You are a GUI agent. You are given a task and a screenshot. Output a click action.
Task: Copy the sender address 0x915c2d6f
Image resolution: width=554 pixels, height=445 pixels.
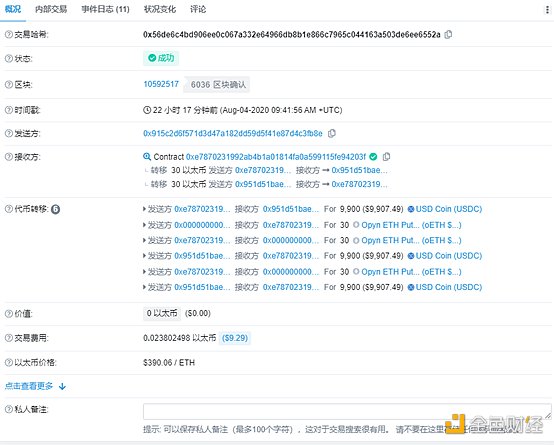(331, 133)
